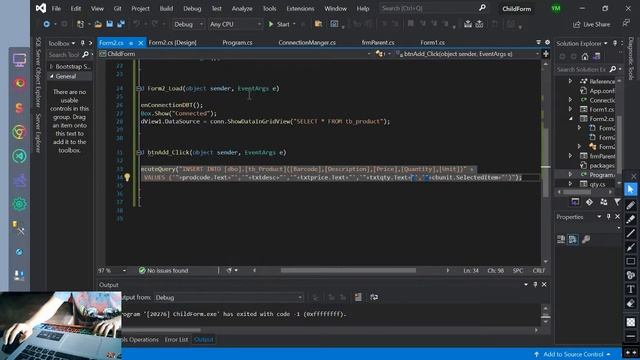The width and height of the screenshot is (640, 360).
Task: Click the Save icon in toolbar
Action: coord(109,24)
